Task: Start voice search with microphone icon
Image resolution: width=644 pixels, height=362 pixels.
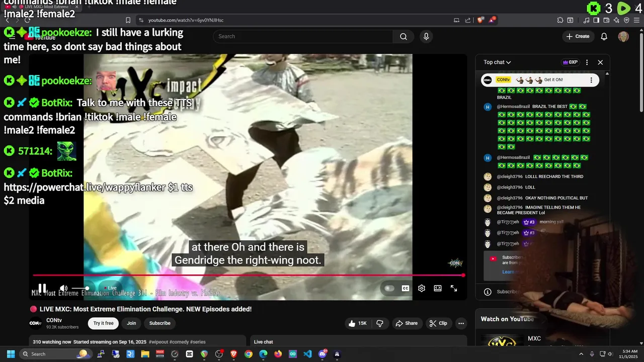Action: click(x=426, y=36)
